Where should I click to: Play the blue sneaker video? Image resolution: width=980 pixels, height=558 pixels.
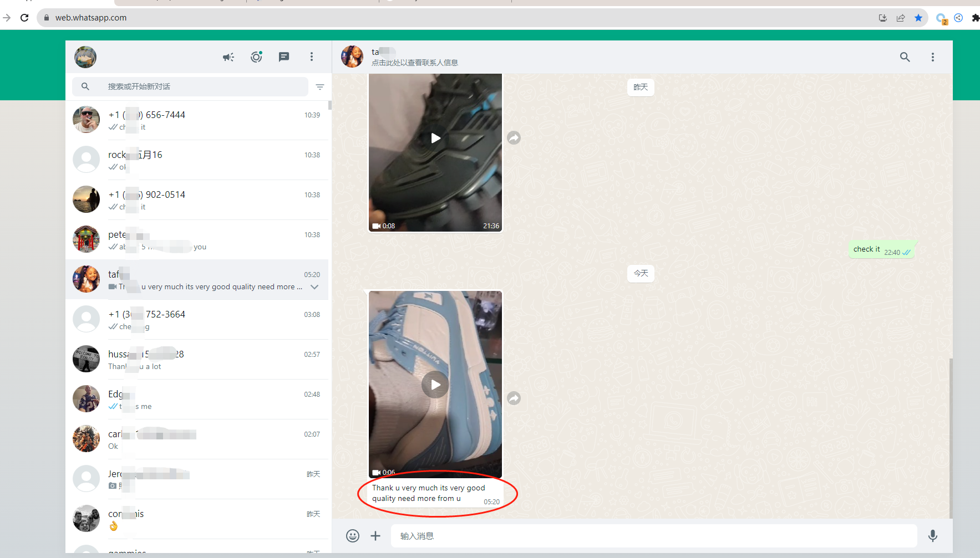pos(435,385)
